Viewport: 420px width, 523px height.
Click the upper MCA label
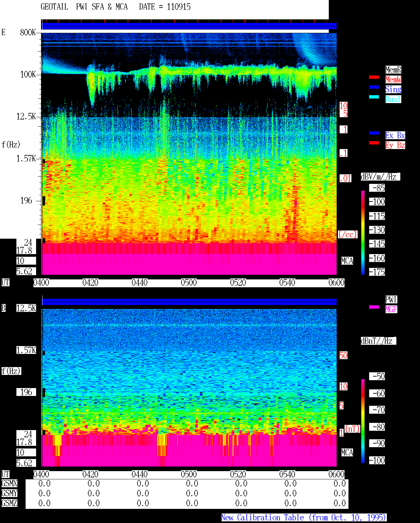pyautogui.click(x=347, y=261)
